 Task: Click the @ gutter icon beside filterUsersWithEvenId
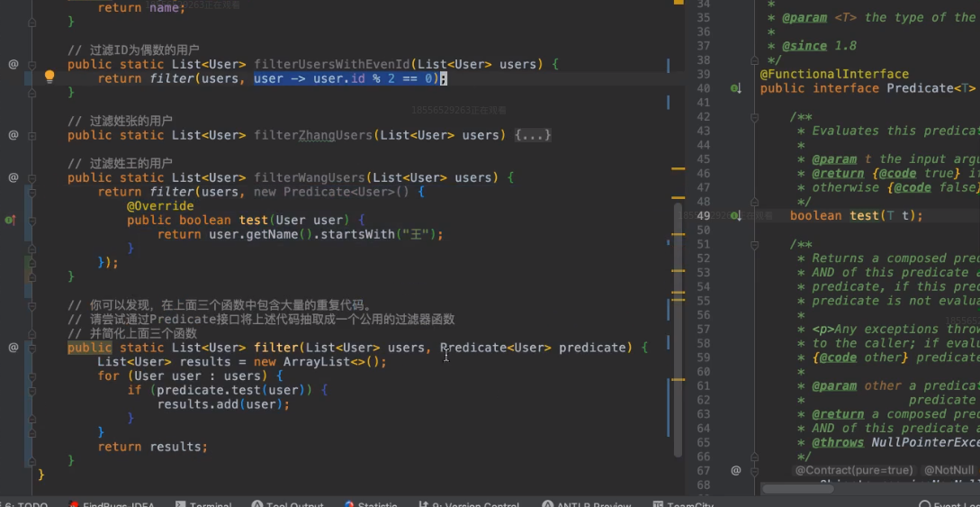tap(13, 64)
